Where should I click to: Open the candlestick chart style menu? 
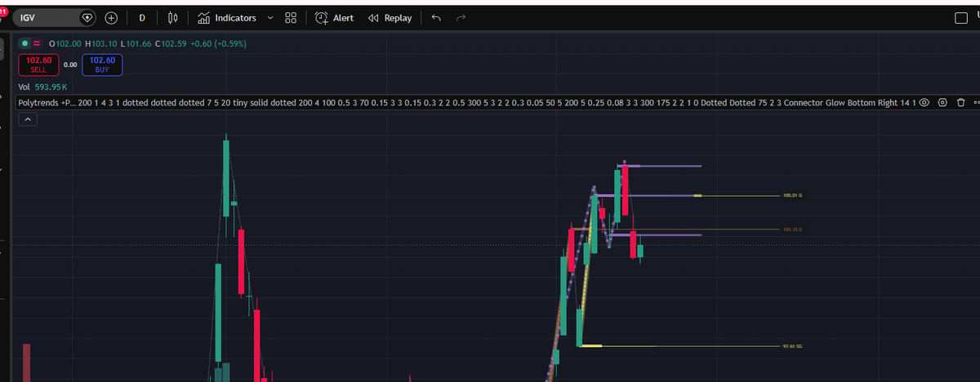[172, 18]
